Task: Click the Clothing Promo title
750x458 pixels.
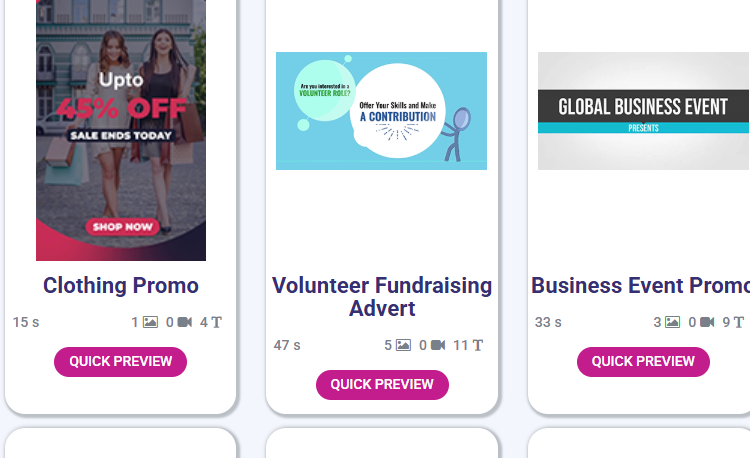Action: [121, 285]
